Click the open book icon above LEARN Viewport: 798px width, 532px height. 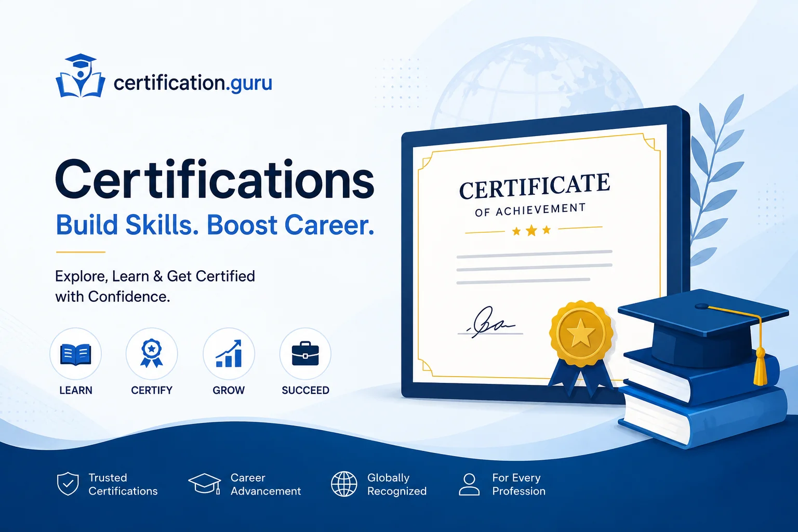pyautogui.click(x=76, y=355)
